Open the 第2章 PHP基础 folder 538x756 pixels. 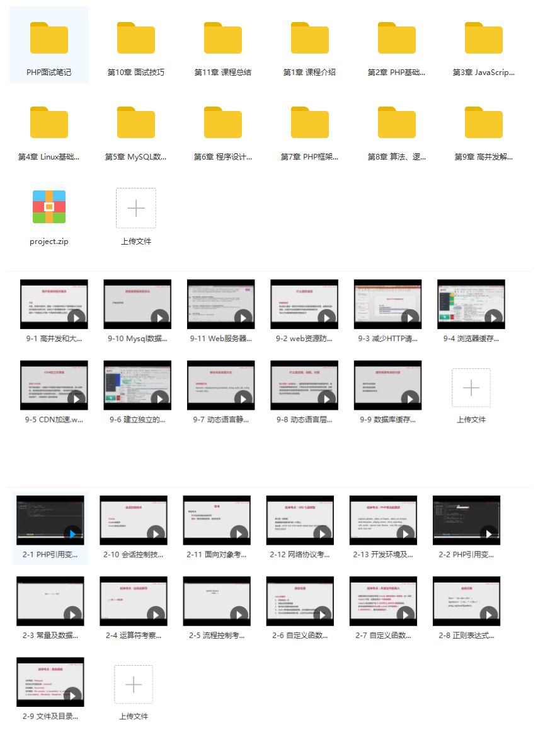tap(397, 38)
